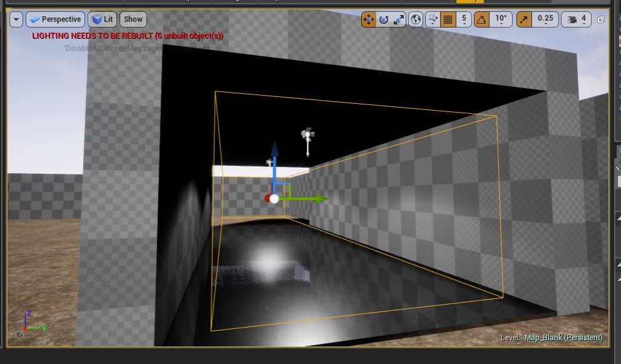The height and width of the screenshot is (364, 621).
Task: Open grid snap size 5 dropdown
Action: (464, 19)
